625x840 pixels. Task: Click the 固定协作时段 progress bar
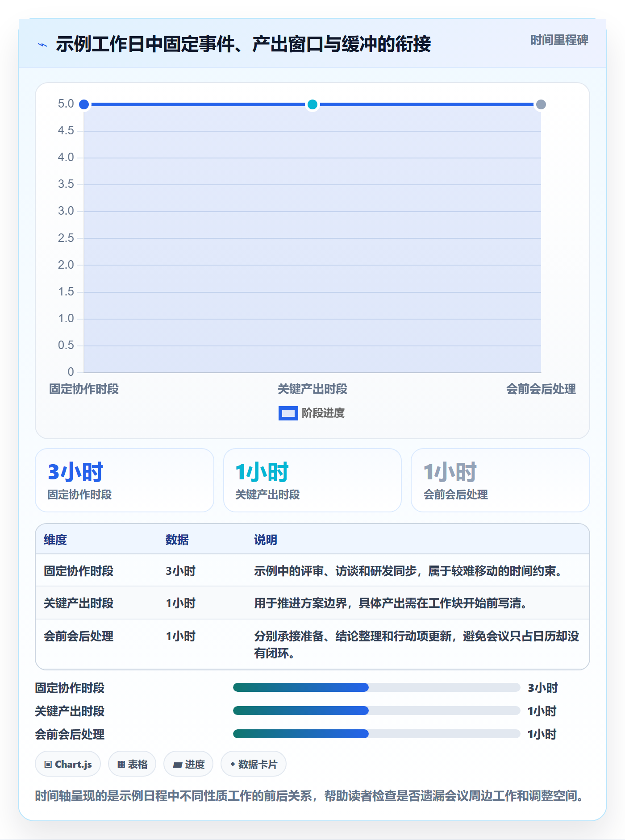376,687
